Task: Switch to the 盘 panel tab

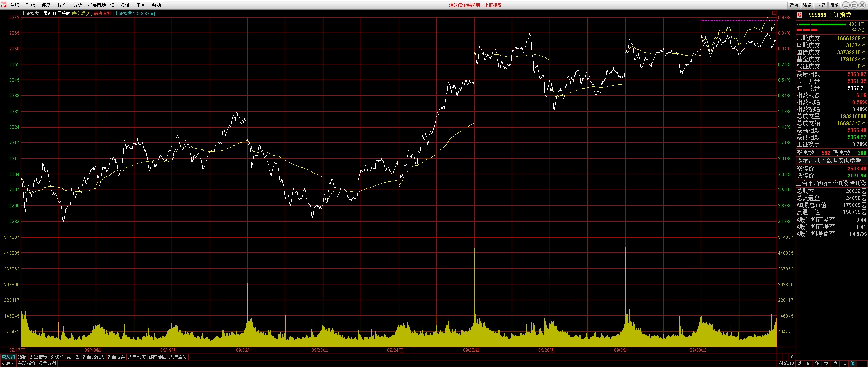Action: [826, 363]
